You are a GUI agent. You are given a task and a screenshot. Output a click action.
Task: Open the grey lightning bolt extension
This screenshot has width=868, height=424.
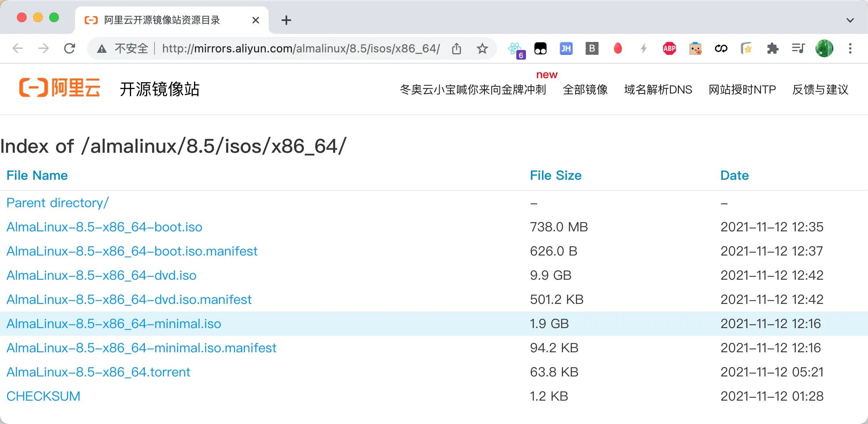pyautogui.click(x=644, y=49)
